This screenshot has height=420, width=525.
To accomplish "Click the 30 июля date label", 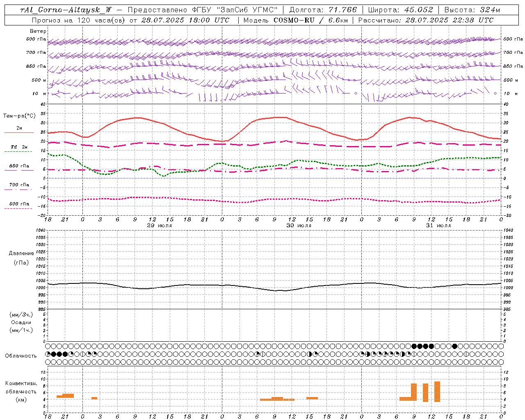I will [x=299, y=226].
